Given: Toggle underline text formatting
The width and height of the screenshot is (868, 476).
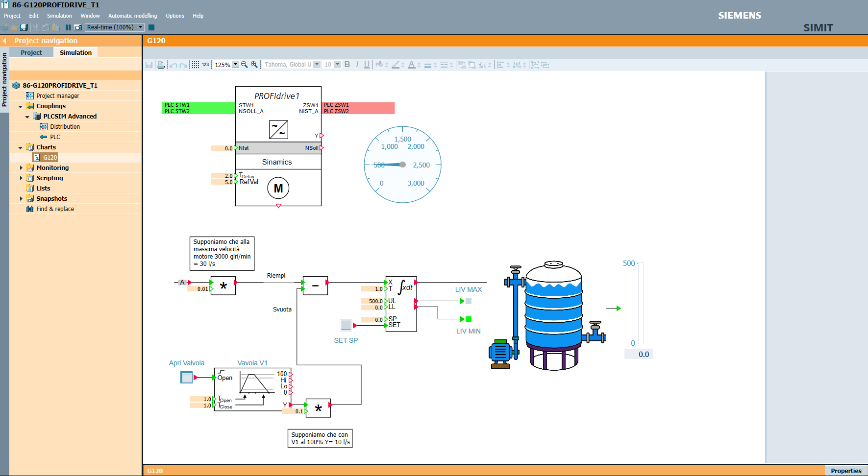Looking at the screenshot, I should coord(367,65).
